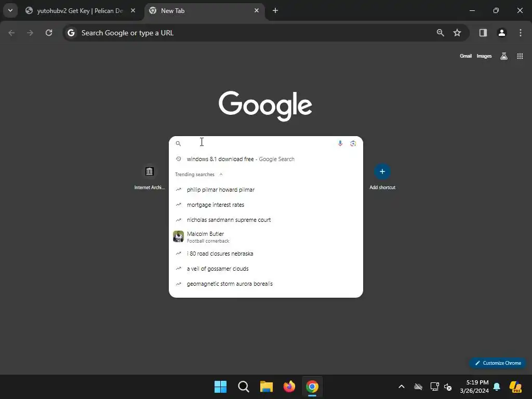Open the network display tray icon
Image resolution: width=532 pixels, height=399 pixels.
(435, 387)
